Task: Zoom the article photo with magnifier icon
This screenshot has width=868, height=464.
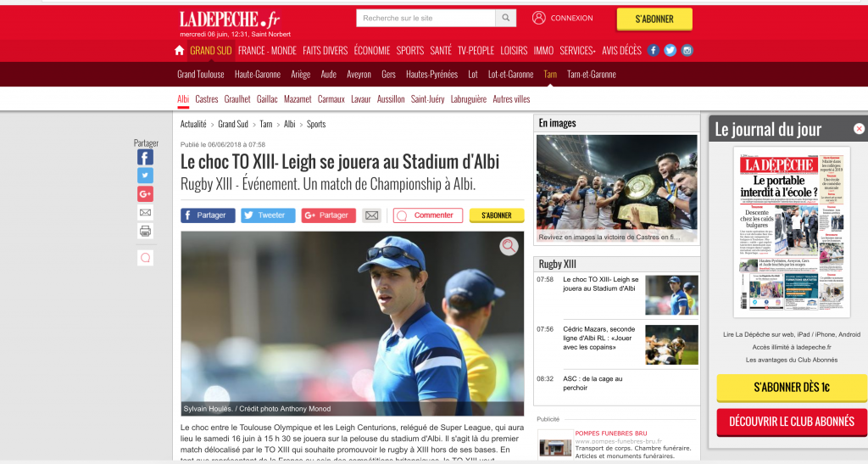Action: click(x=509, y=246)
